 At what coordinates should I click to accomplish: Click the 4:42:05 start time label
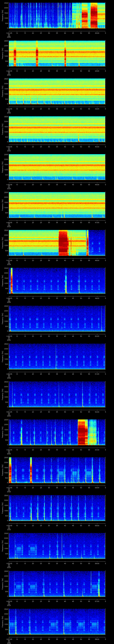[9, 71]
